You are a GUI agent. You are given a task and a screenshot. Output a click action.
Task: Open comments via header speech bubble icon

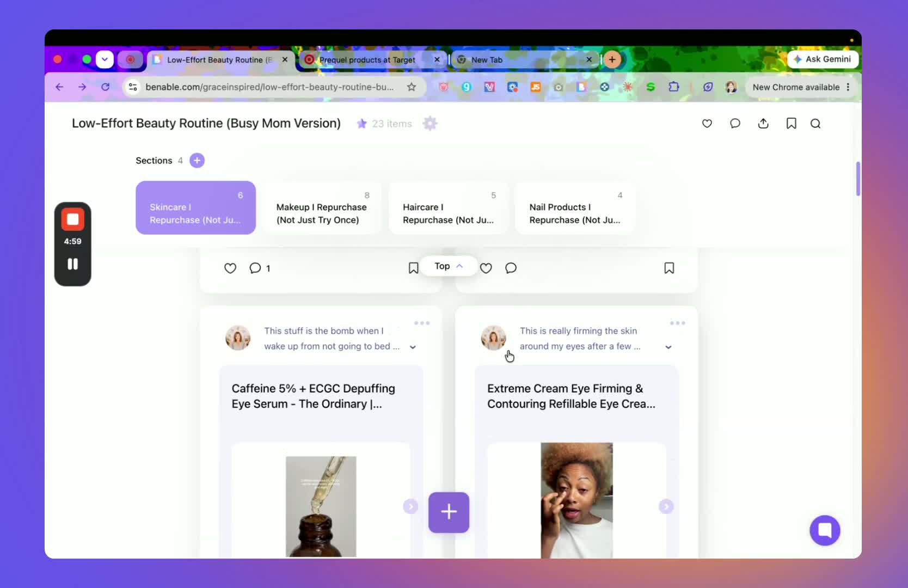(x=735, y=124)
